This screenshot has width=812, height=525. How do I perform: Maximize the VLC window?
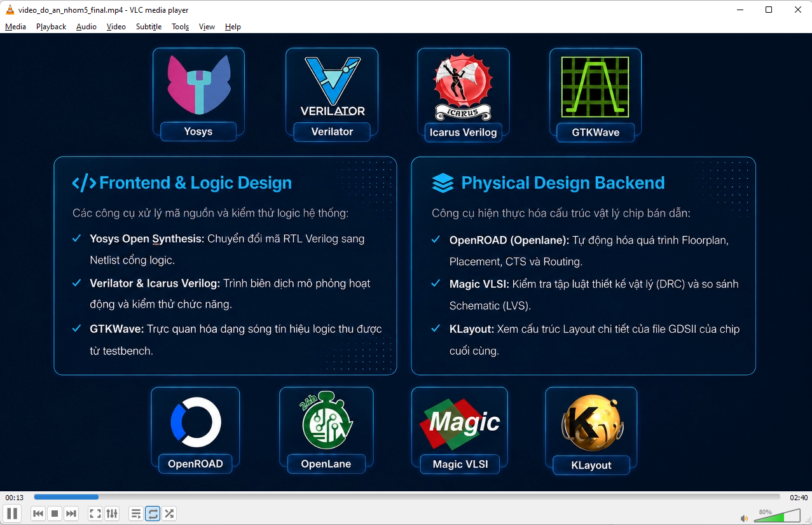point(769,10)
